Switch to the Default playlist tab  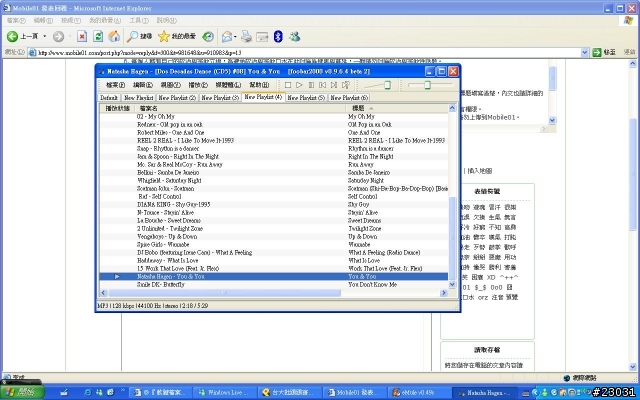109,98
